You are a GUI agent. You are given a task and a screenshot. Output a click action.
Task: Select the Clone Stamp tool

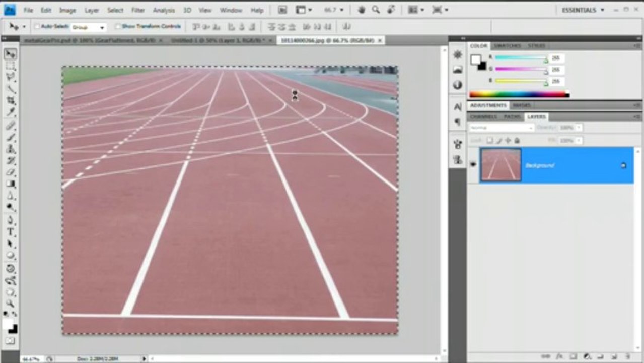(x=10, y=149)
